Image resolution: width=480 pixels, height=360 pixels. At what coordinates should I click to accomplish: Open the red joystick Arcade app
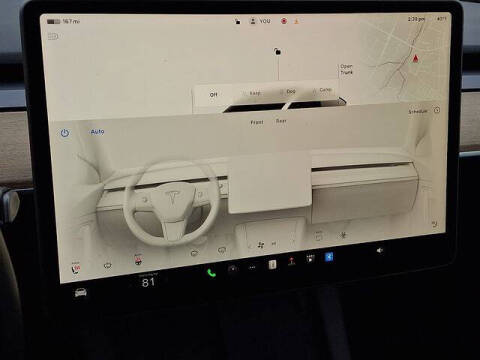(x=291, y=261)
